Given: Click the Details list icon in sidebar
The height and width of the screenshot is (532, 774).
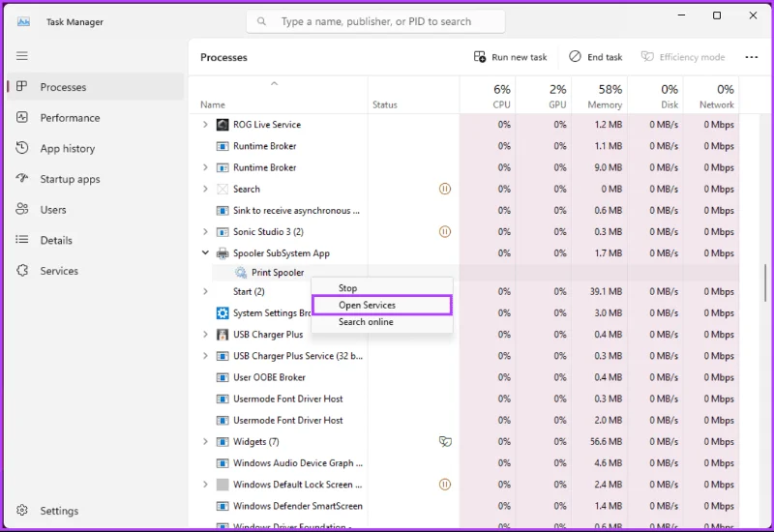Looking at the screenshot, I should pos(21,239).
